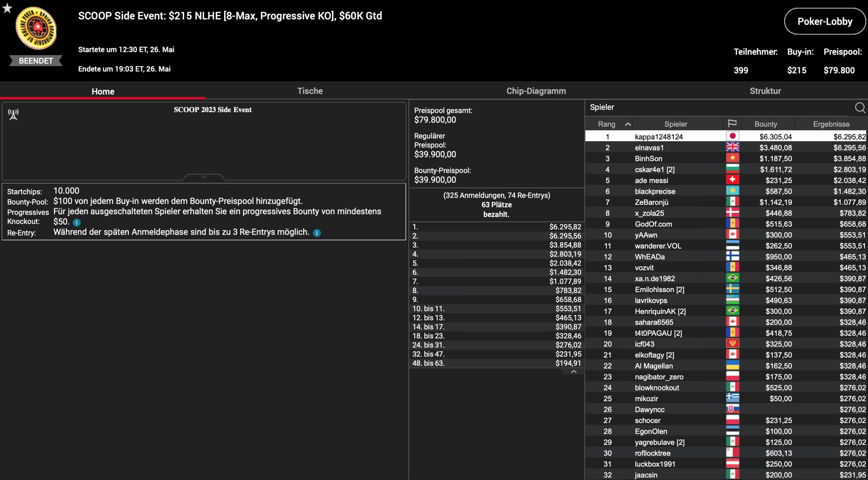Sort by the Ergebnisse column header

[x=831, y=124]
